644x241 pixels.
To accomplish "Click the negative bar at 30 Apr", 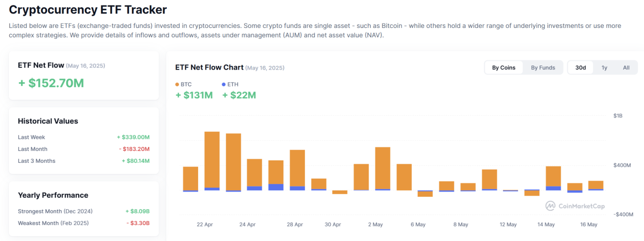I will [x=340, y=192].
